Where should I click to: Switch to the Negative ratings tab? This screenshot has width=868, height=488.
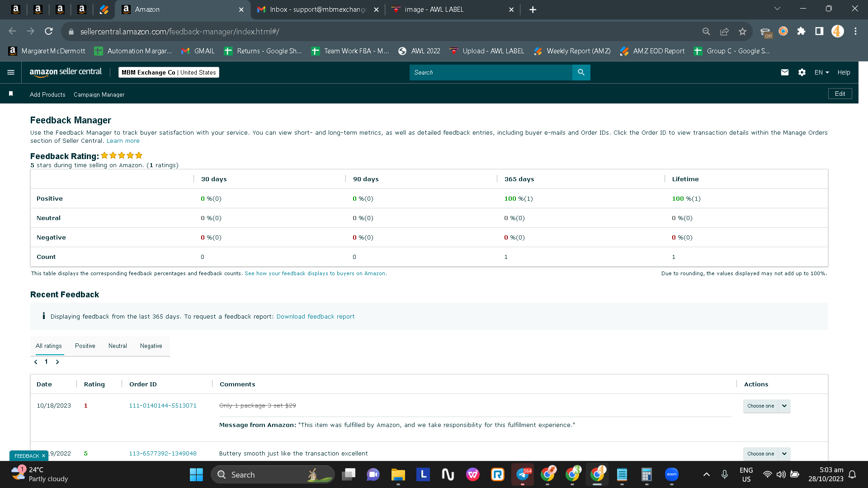coord(151,346)
